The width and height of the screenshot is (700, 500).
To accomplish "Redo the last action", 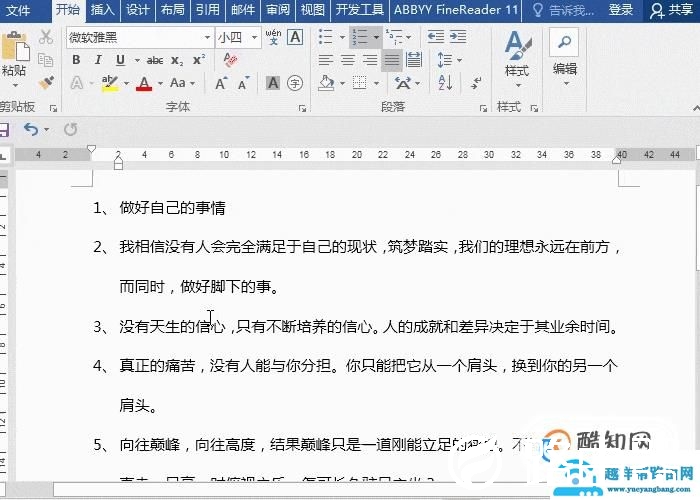I will (x=70, y=129).
